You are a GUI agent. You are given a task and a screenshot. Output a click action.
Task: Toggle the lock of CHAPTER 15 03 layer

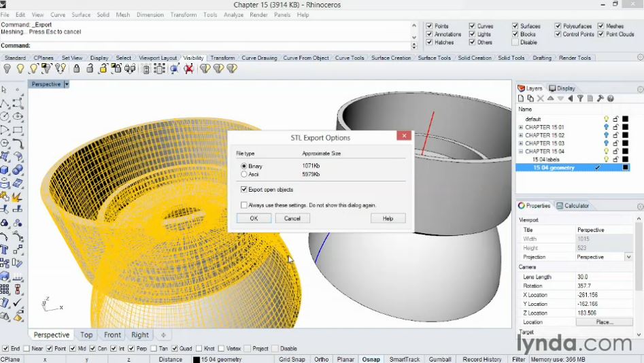(615, 143)
